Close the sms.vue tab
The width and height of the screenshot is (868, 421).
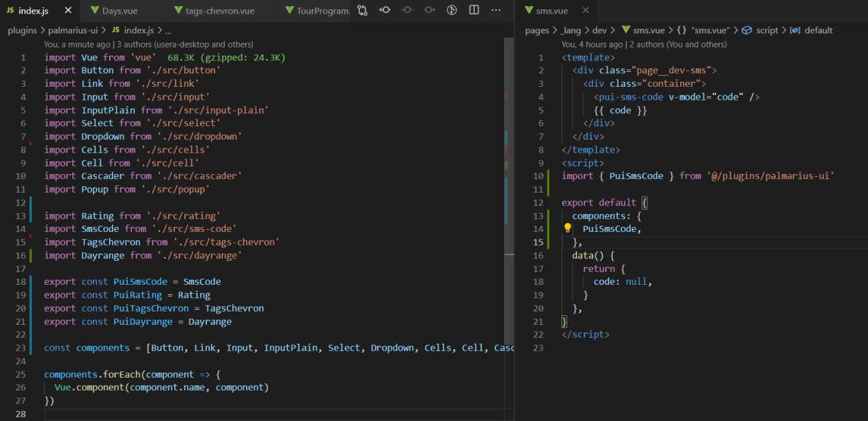pyautogui.click(x=585, y=11)
